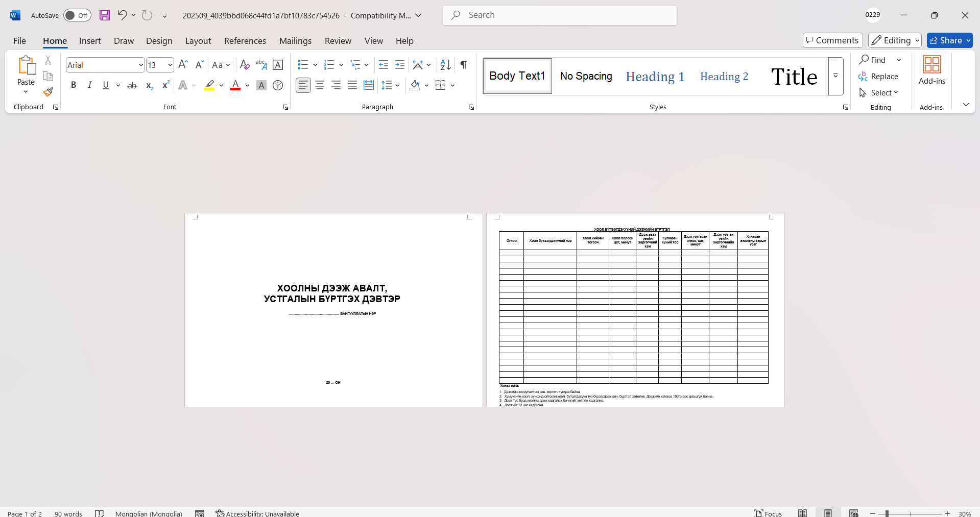Open the Editing mode dropdown
This screenshot has height=517, width=980.
pyautogui.click(x=894, y=40)
